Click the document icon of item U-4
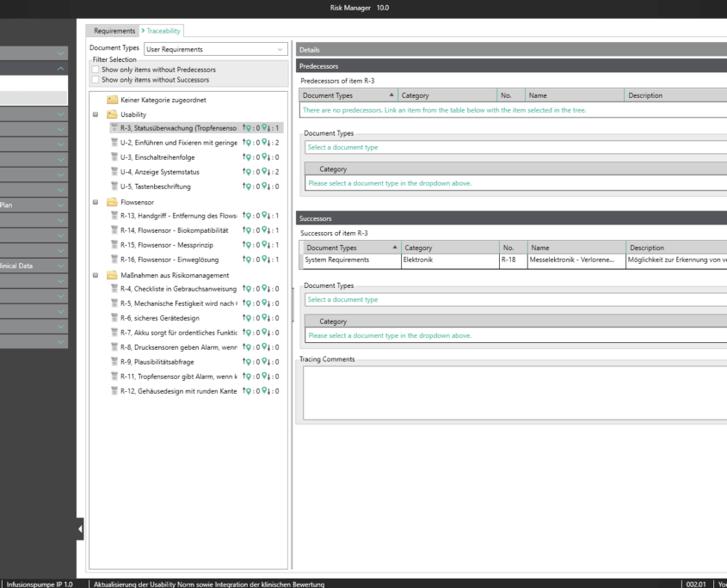727x588 pixels. [114, 172]
